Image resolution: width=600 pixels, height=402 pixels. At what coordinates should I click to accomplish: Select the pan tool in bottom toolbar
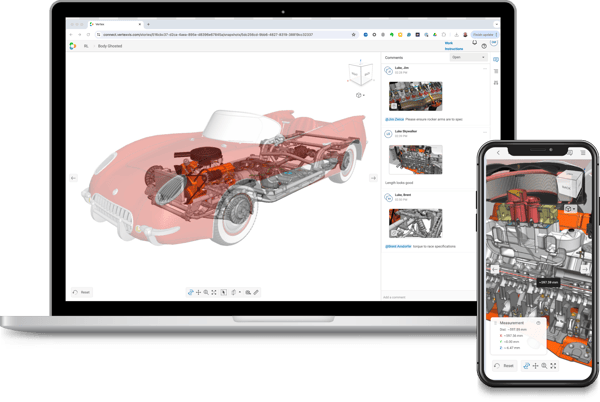click(198, 292)
